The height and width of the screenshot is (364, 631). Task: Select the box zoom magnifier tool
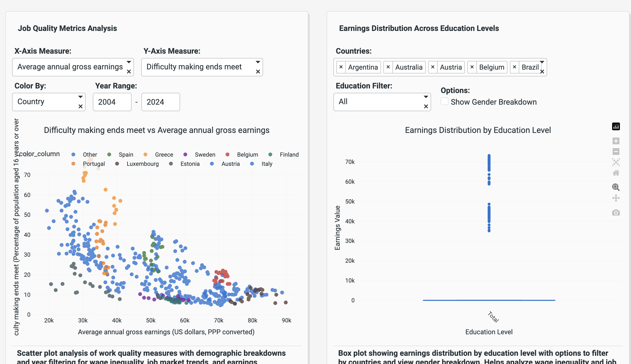[616, 187]
